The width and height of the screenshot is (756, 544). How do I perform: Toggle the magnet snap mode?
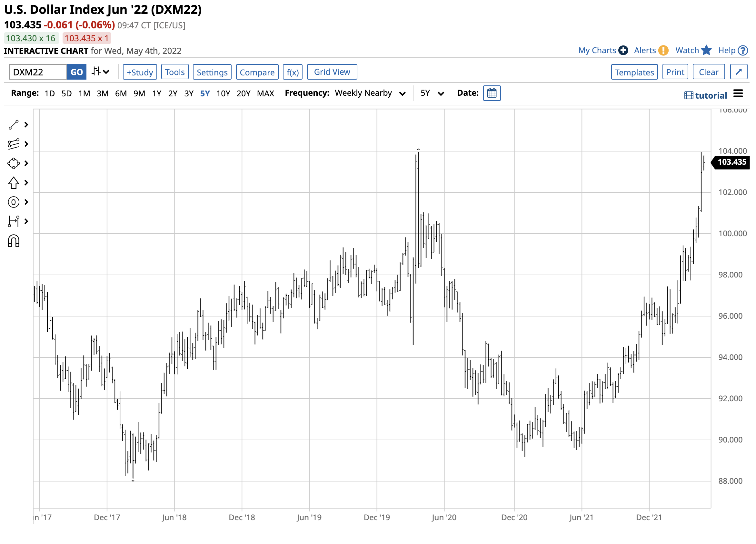coord(14,241)
